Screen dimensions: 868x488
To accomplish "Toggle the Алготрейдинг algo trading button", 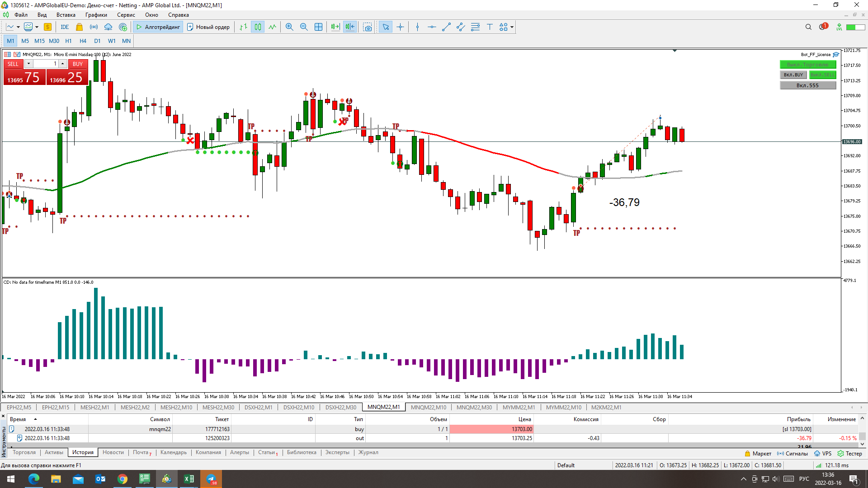I will tap(158, 27).
